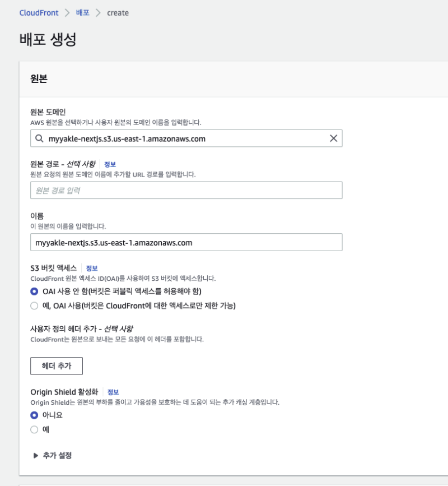Click the '배포 생성' page title

(48, 40)
